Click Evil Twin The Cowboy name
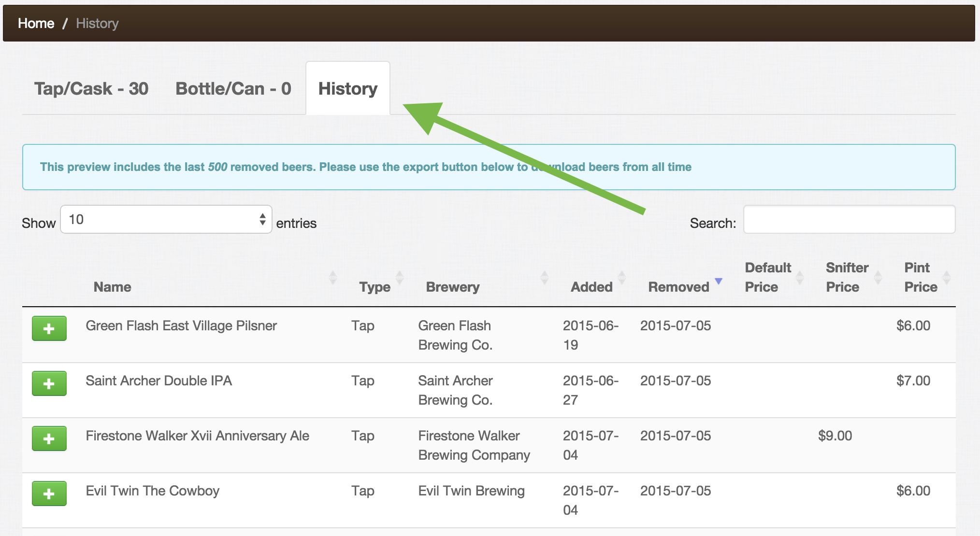Viewport: 980px width, 536px height. click(x=153, y=491)
